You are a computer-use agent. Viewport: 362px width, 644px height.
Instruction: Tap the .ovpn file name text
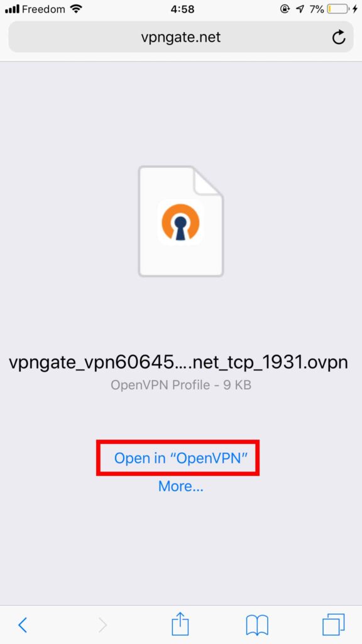(178, 363)
